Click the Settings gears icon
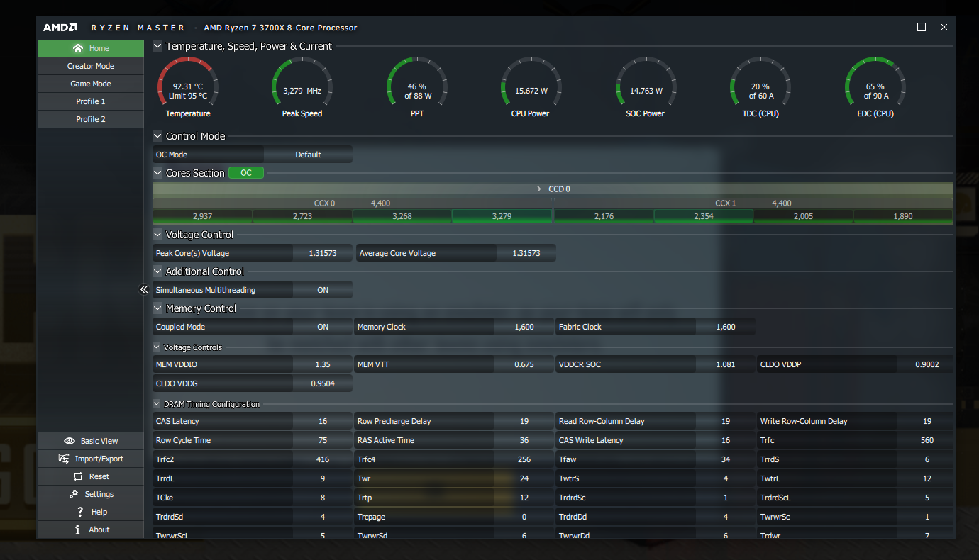Viewport: 979px width, 560px height. (x=74, y=494)
